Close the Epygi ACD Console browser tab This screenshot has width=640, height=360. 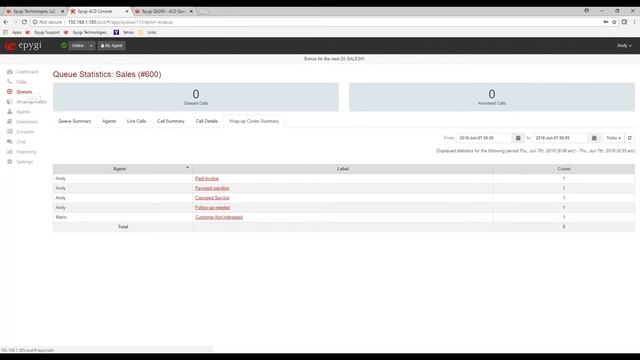tap(127, 11)
